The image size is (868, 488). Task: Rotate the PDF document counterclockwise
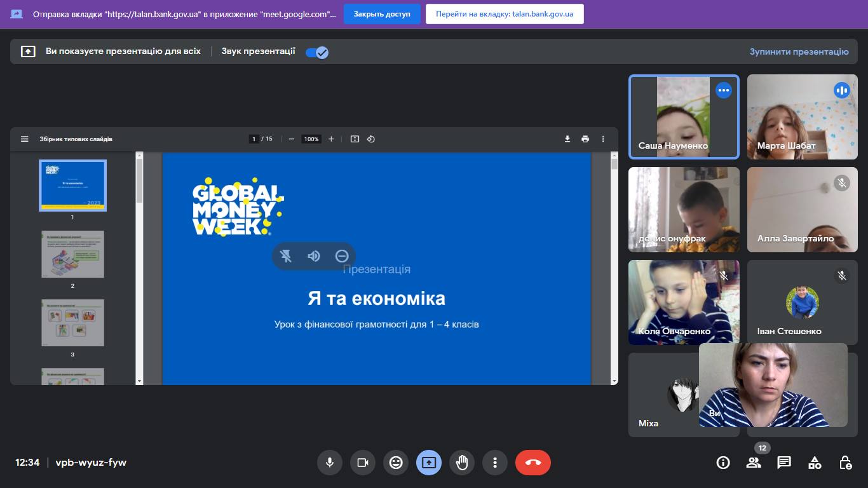click(x=371, y=139)
